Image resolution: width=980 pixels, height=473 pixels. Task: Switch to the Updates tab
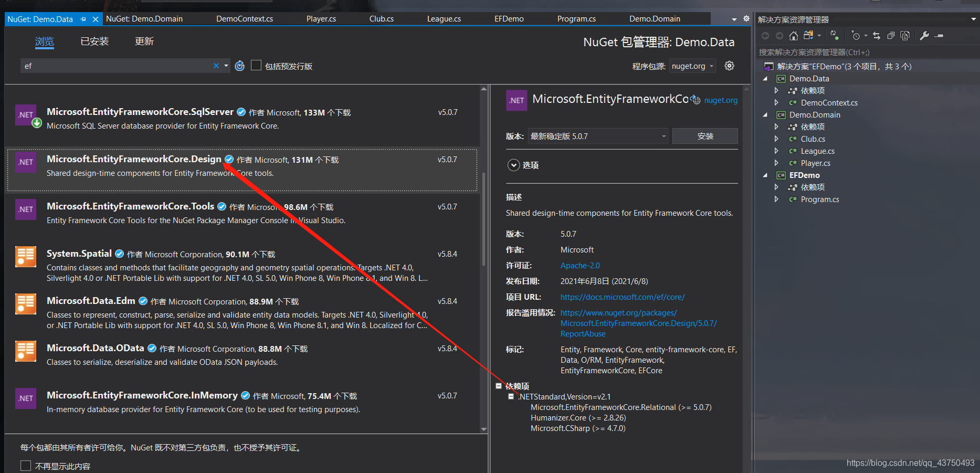click(x=144, y=41)
